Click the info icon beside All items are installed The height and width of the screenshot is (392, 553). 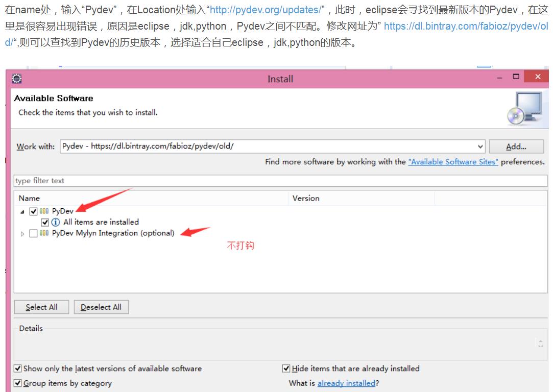(56, 222)
